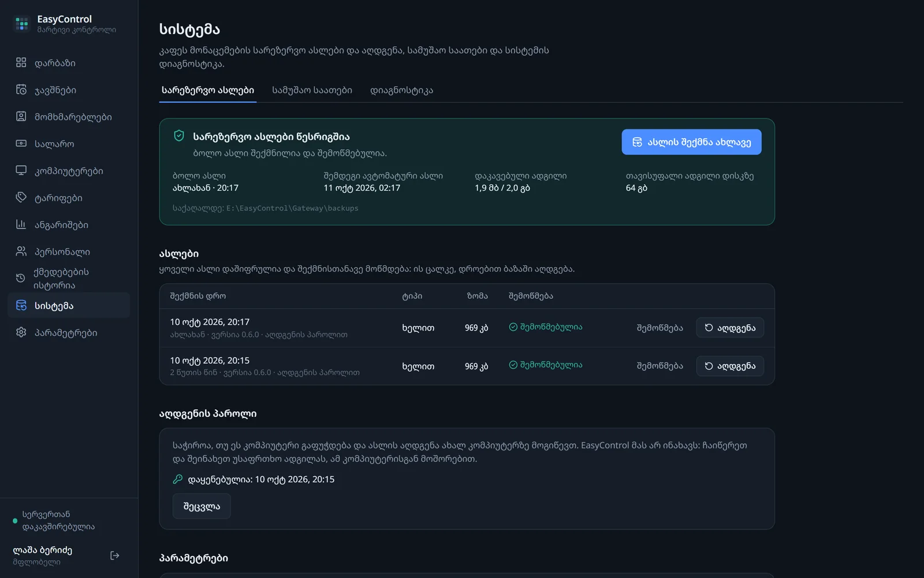Switch to დიაგნოსტიკა tab

401,90
